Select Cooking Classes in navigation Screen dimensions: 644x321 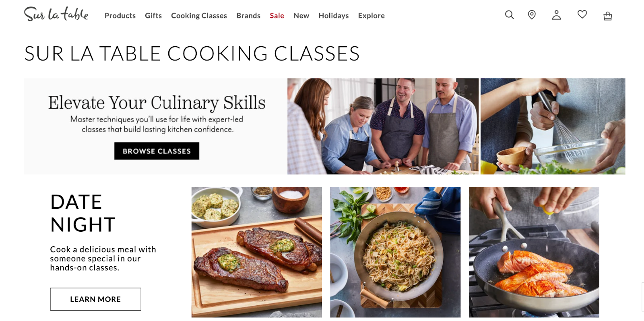coord(199,16)
